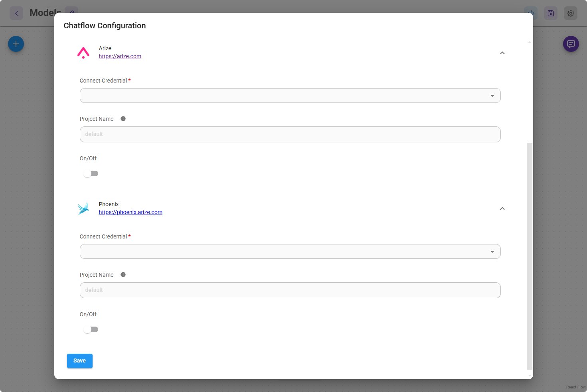
Task: Toggle the Phoenix On/Off switch
Action: 91,329
